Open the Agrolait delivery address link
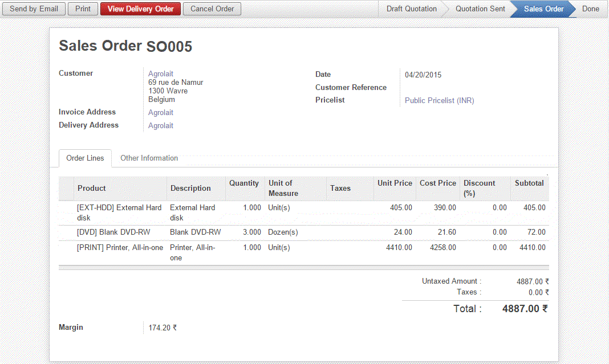The height and width of the screenshot is (364, 609). [160, 125]
